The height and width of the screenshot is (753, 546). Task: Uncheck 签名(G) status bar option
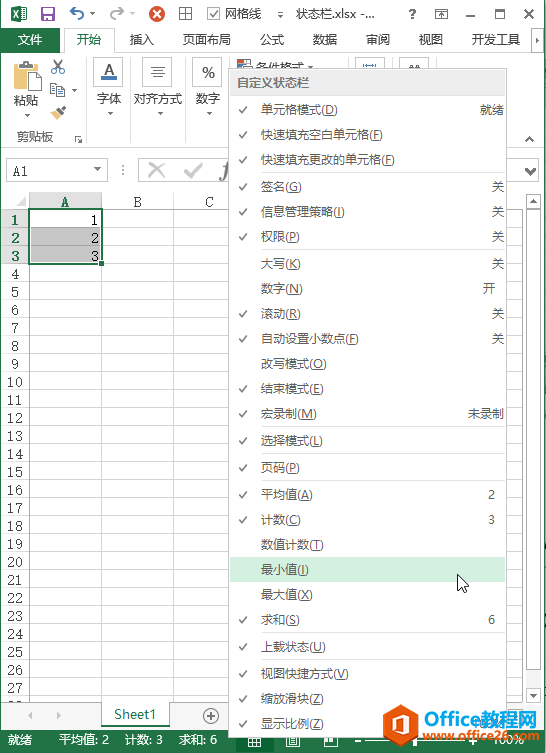(x=367, y=186)
